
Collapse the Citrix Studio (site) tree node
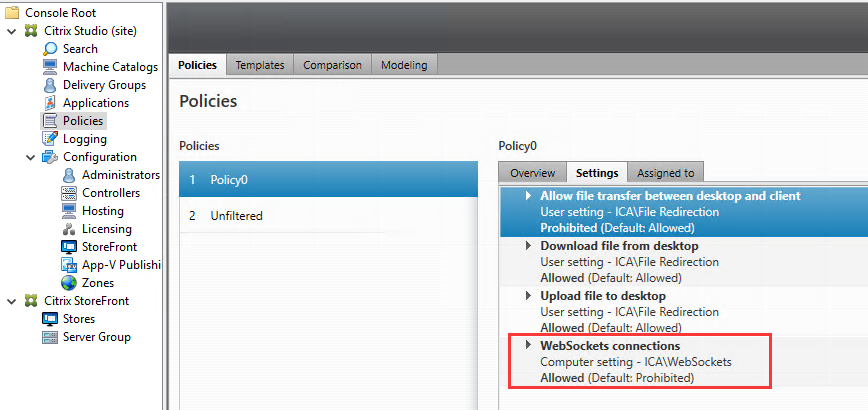point(12,31)
